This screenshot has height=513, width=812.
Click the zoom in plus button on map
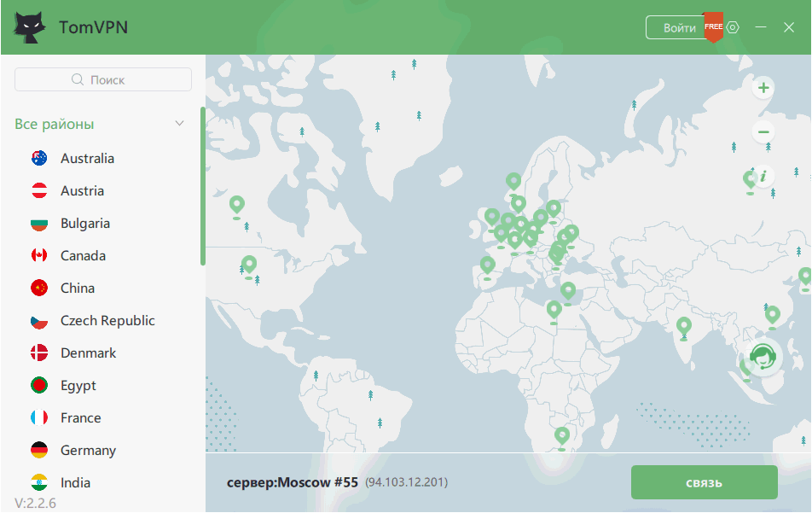click(763, 87)
